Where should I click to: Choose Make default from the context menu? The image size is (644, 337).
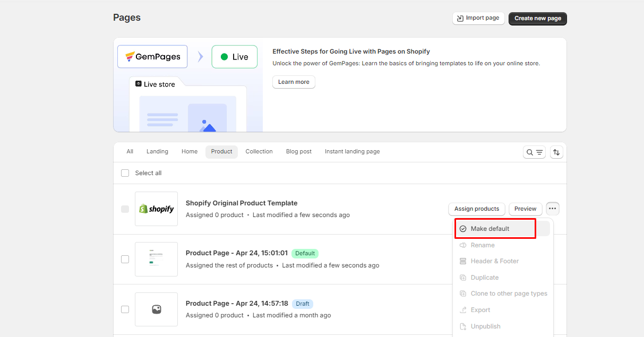[x=491, y=228]
